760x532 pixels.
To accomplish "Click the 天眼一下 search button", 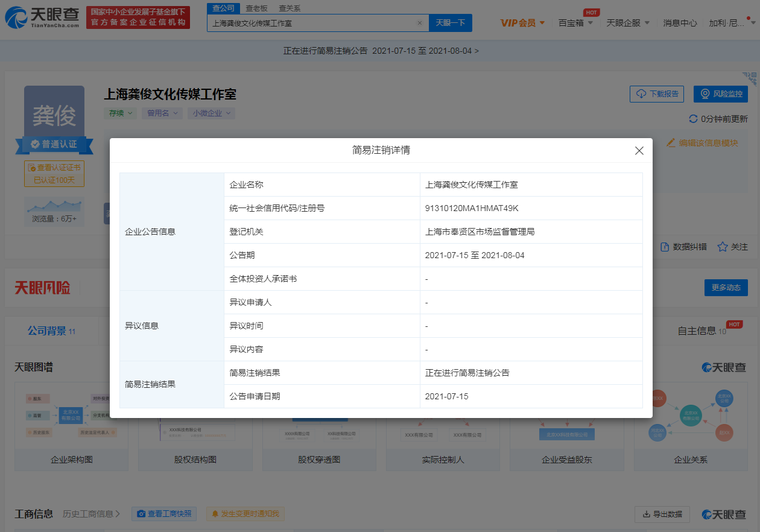I will pos(451,23).
